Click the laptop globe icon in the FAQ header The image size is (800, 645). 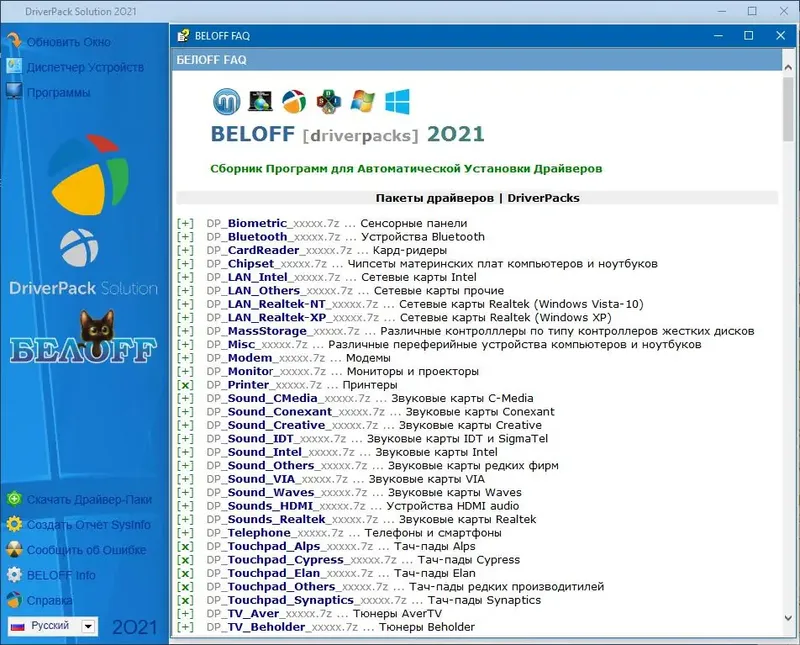(x=260, y=101)
